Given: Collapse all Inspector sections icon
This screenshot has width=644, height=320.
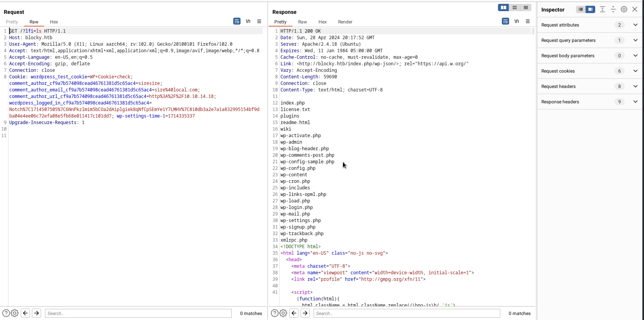Looking at the screenshot, I should tap(613, 9).
